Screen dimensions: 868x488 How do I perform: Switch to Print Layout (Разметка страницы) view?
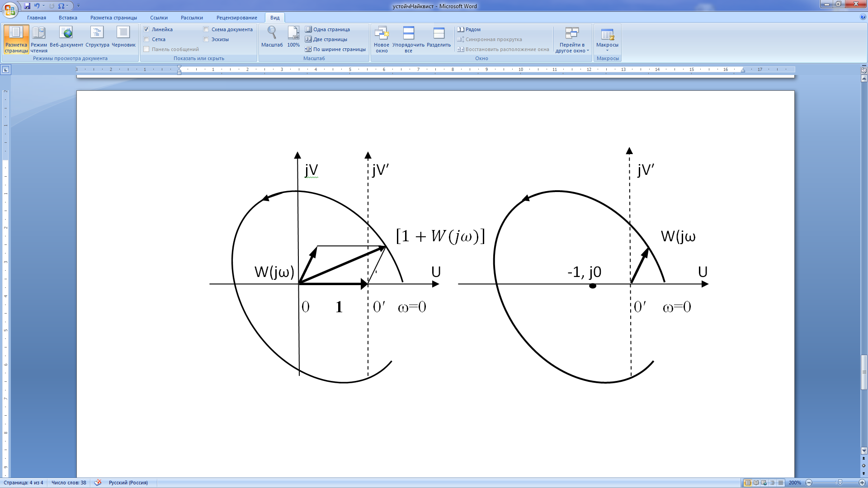16,39
